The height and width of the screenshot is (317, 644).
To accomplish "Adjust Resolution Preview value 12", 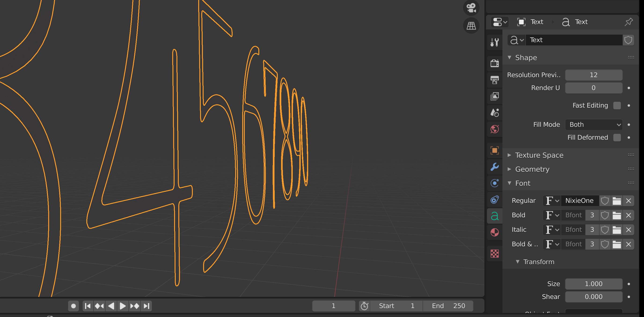I will [x=593, y=75].
